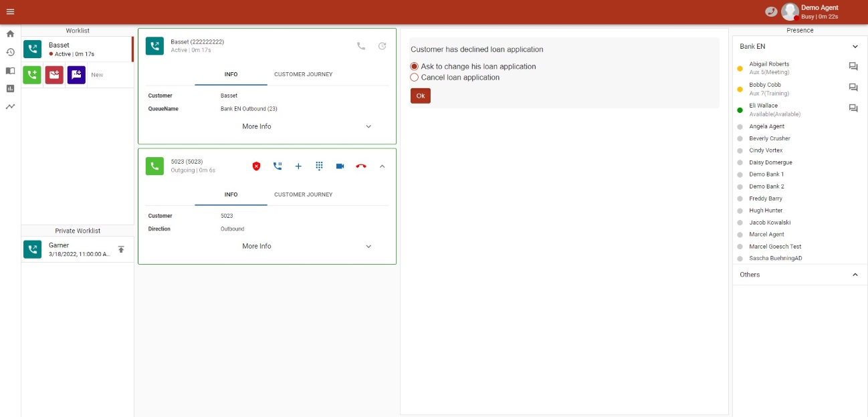868x417 pixels.
Task: Open the hamburger main menu
Action: point(10,12)
